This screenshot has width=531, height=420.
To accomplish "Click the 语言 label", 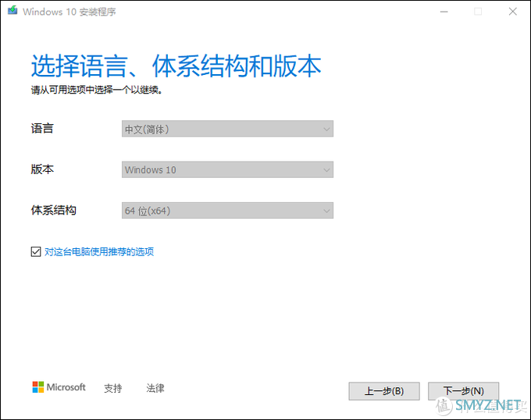I will pos(42,128).
